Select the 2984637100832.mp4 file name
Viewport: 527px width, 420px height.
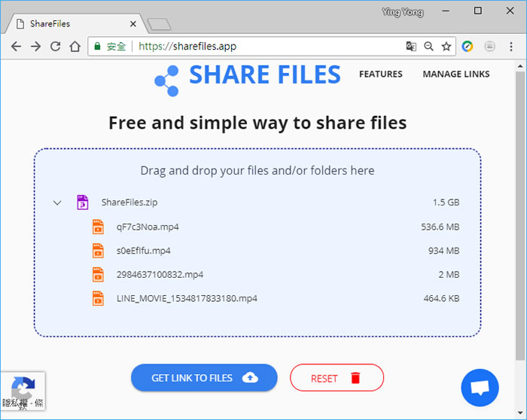coord(160,275)
